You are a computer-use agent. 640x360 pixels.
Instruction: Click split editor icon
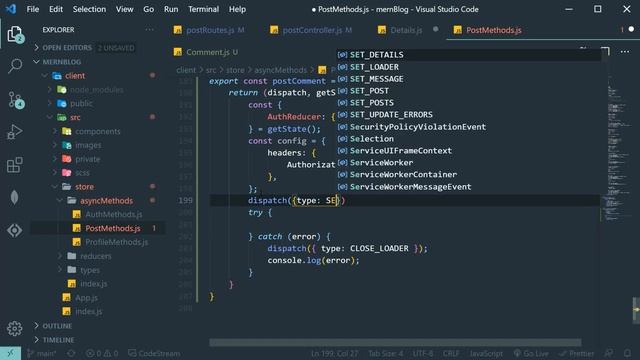[x=605, y=51]
